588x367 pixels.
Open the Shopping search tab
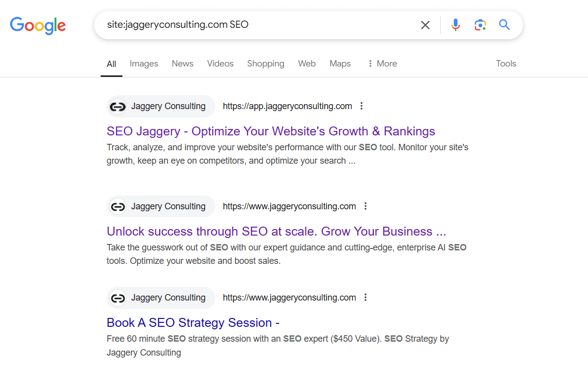[265, 63]
